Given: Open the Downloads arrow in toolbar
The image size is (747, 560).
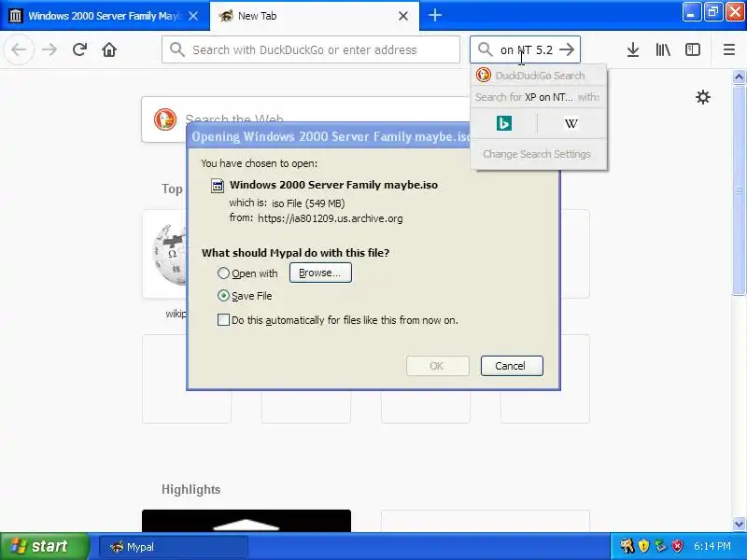Looking at the screenshot, I should click(x=633, y=49).
